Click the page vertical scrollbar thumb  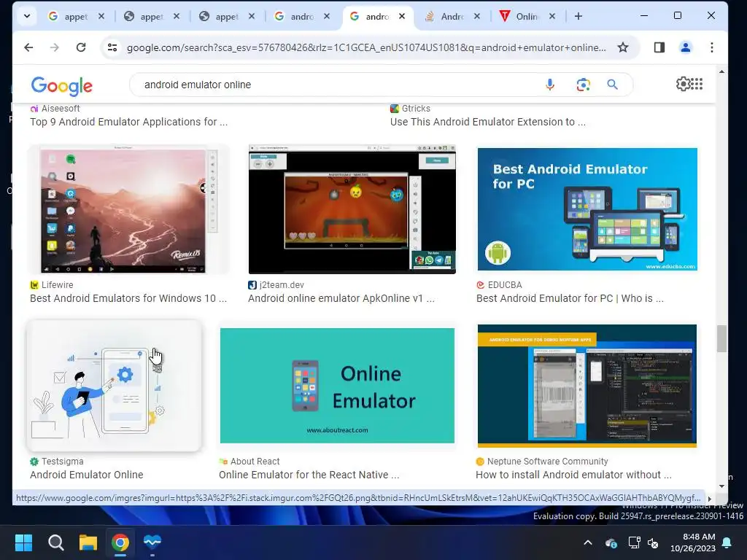(721, 338)
